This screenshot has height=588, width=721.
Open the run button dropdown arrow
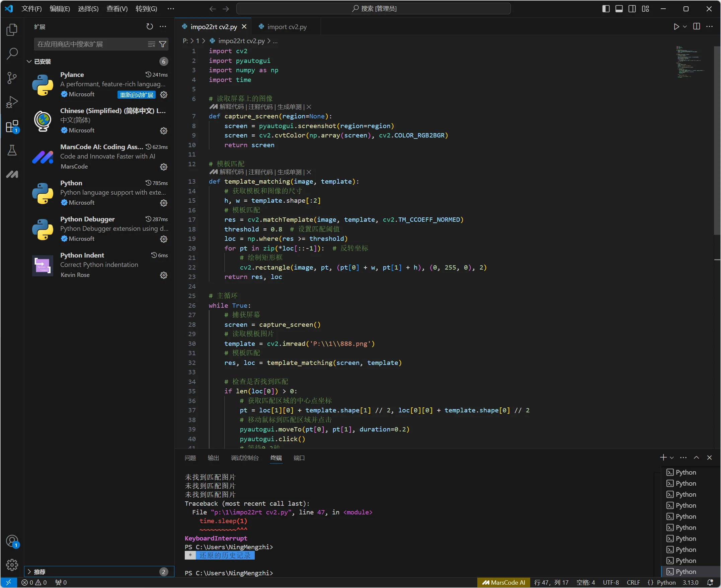tap(685, 26)
